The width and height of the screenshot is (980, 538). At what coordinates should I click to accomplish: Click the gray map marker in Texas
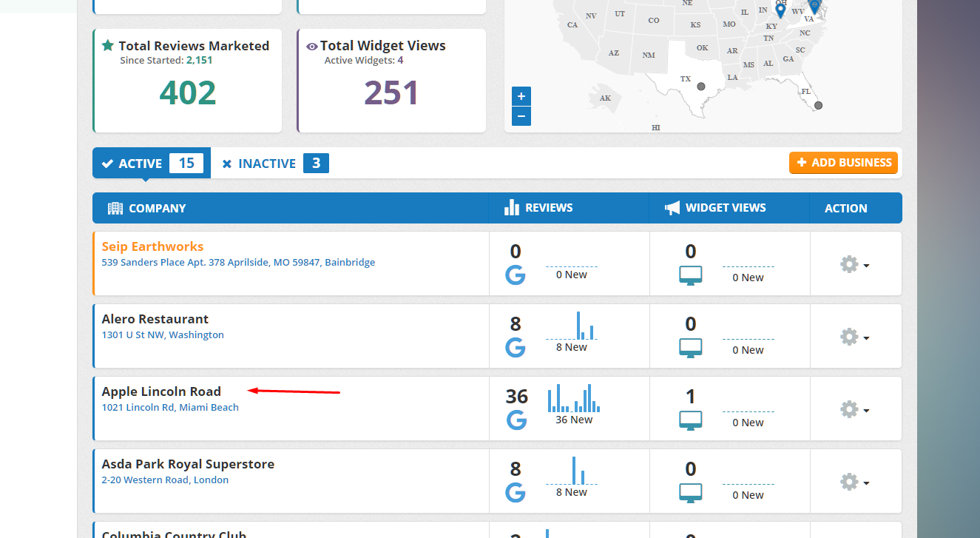pos(701,87)
